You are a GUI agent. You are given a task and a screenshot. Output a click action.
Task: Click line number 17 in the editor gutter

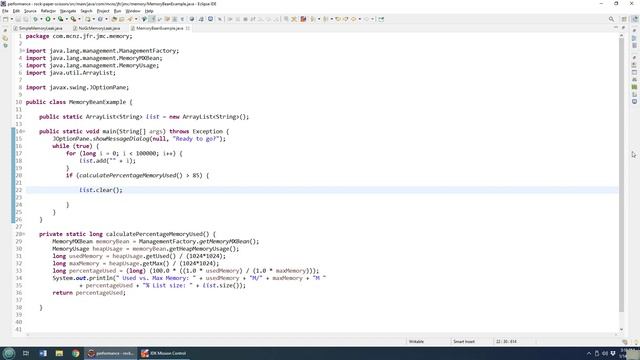[x=19, y=153]
